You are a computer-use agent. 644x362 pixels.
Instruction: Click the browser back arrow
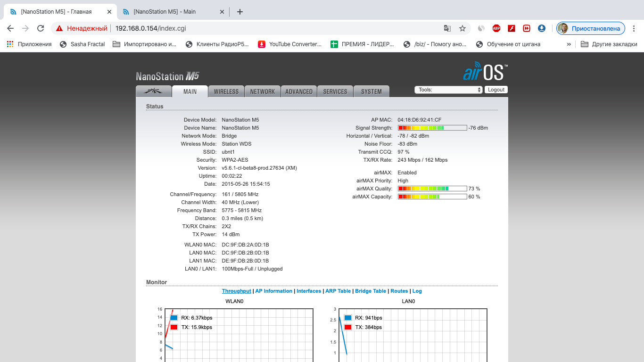coord(10,28)
